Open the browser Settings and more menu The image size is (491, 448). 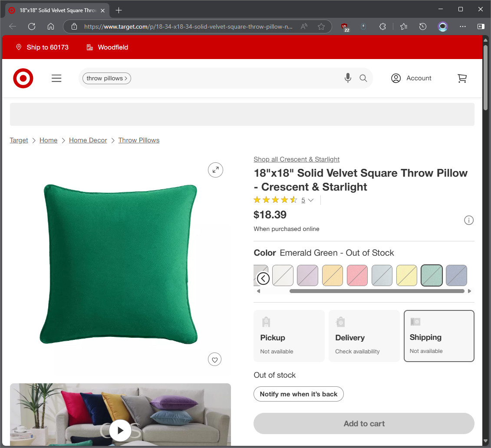pos(463,26)
